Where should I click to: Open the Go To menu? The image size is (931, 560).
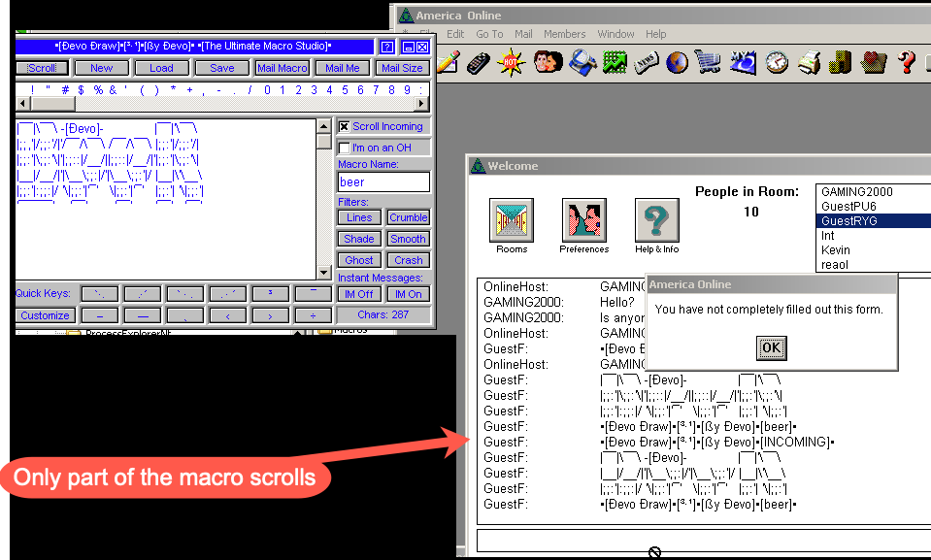(x=489, y=34)
